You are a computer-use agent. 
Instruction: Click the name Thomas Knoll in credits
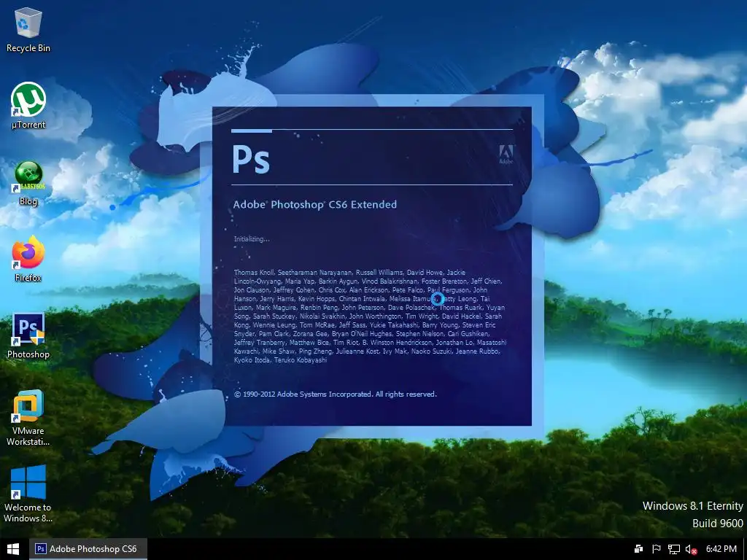click(x=254, y=273)
